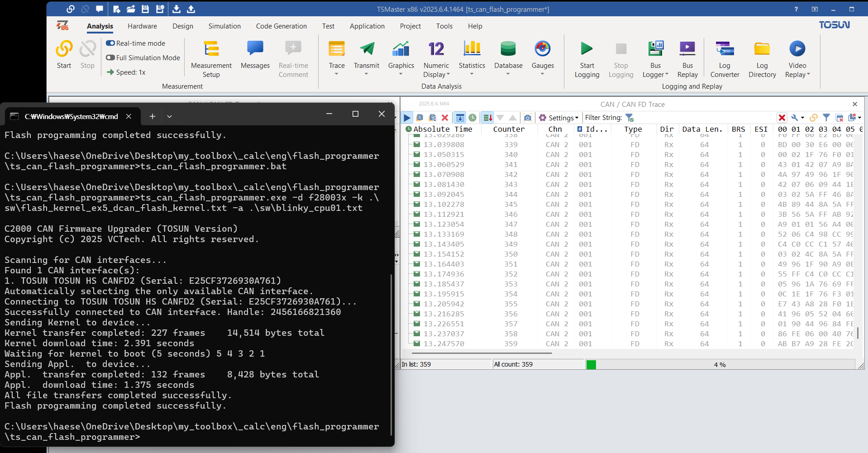868x453 pixels.
Task: Click the cmd window vertical scrollbar
Action: pyautogui.click(x=391, y=354)
